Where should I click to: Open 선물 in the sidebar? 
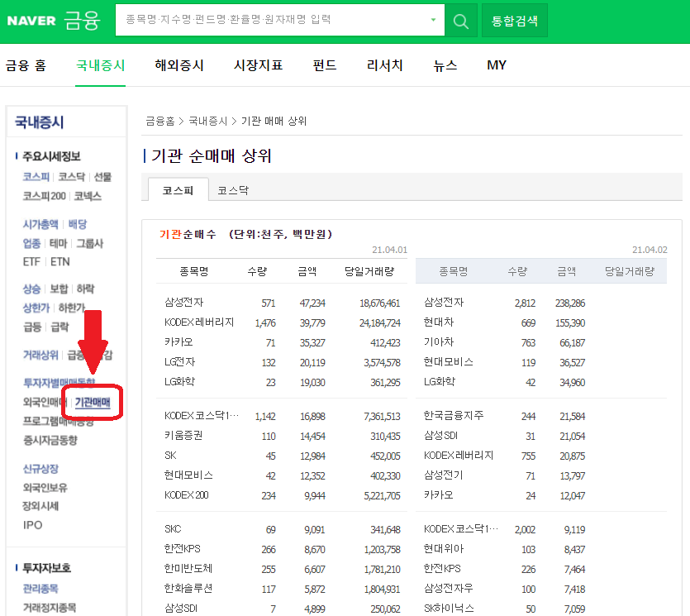pos(102,177)
